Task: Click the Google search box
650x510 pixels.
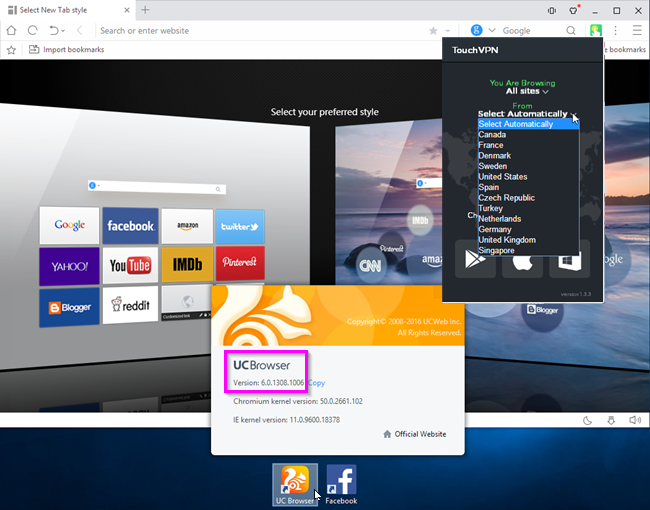Action: pos(531,31)
